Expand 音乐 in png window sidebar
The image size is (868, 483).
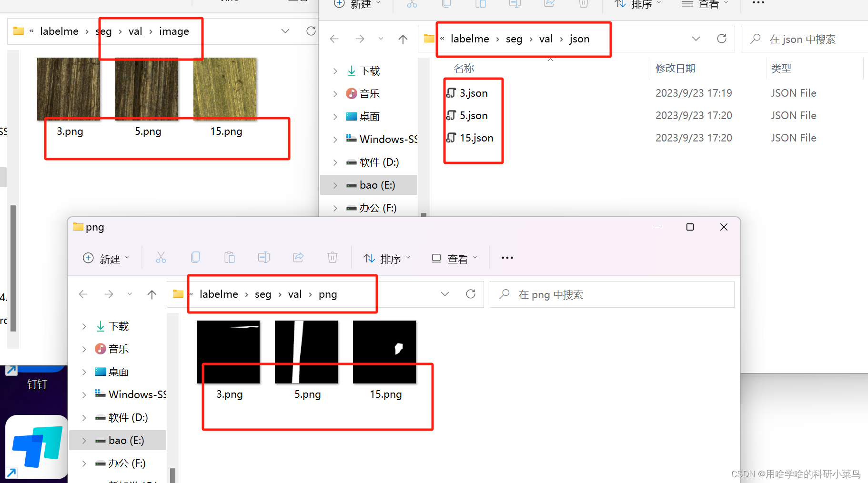(x=84, y=349)
